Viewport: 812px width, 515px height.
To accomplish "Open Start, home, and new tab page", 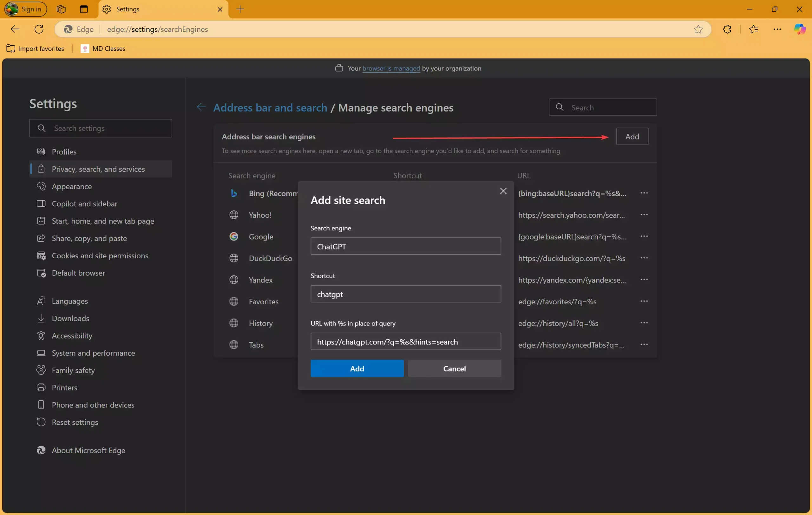I will (x=101, y=221).
